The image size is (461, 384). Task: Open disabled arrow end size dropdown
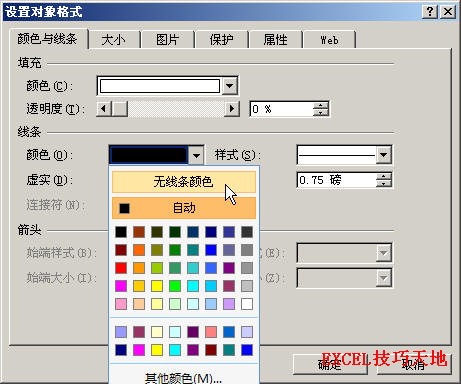point(384,278)
